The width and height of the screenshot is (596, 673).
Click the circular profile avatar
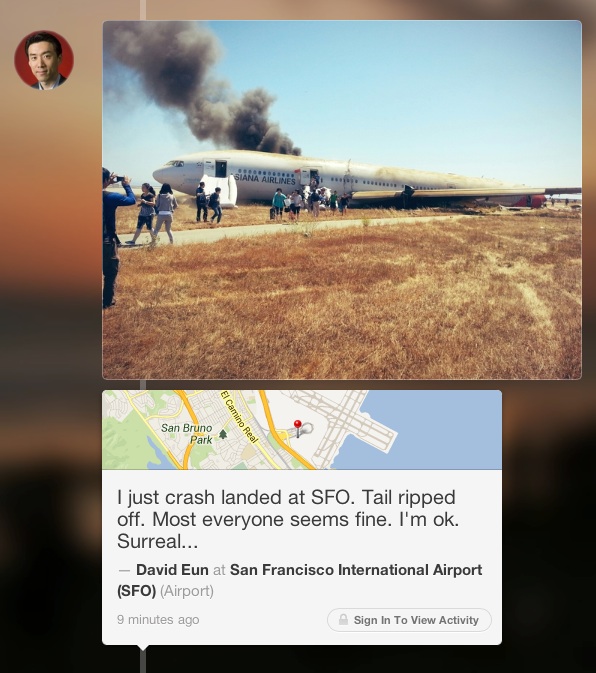[x=44, y=60]
